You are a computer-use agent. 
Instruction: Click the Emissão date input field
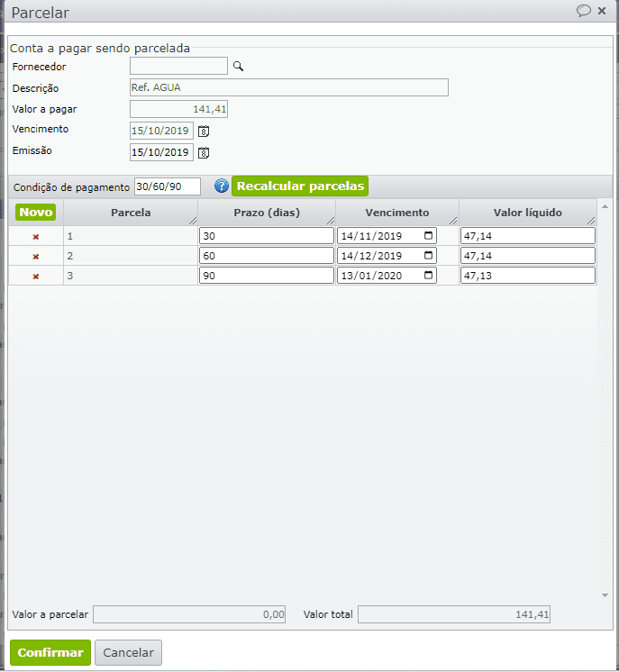click(x=161, y=152)
